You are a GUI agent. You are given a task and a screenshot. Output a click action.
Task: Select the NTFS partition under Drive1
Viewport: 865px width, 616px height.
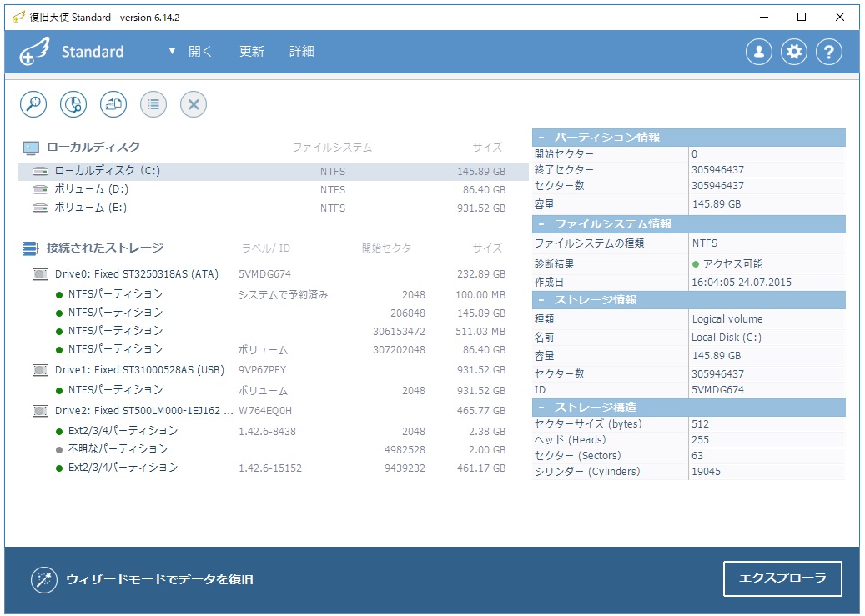click(x=273, y=390)
